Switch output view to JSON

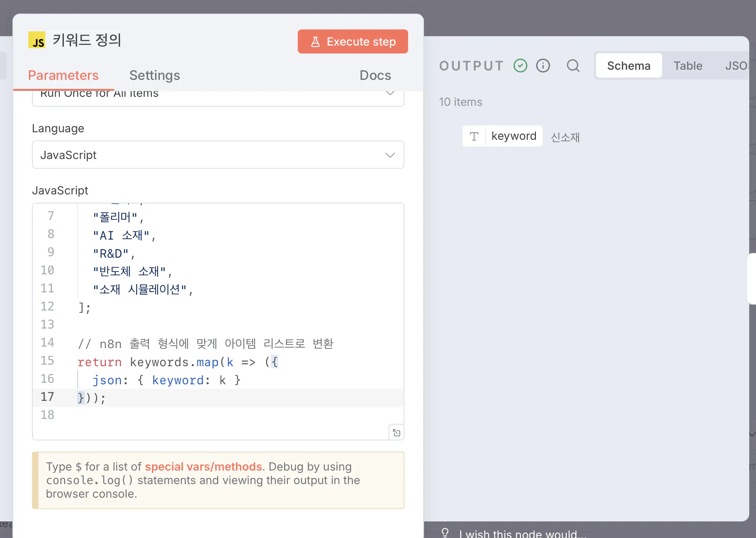736,66
